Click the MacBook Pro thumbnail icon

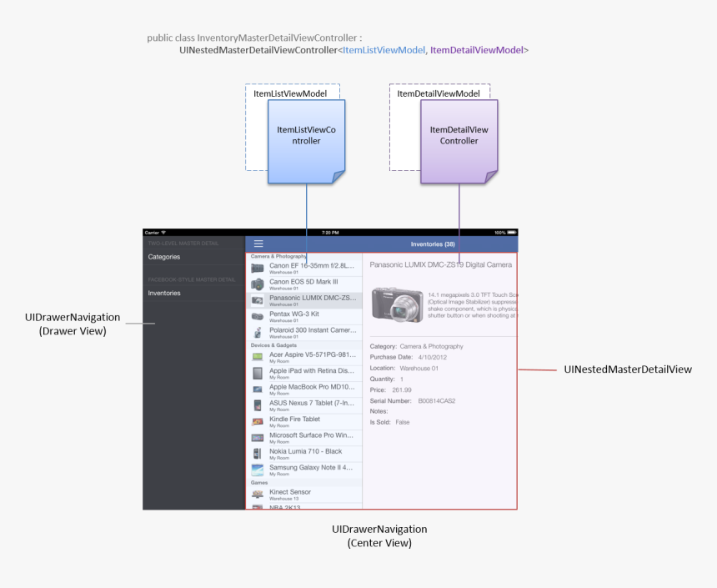tap(258, 389)
